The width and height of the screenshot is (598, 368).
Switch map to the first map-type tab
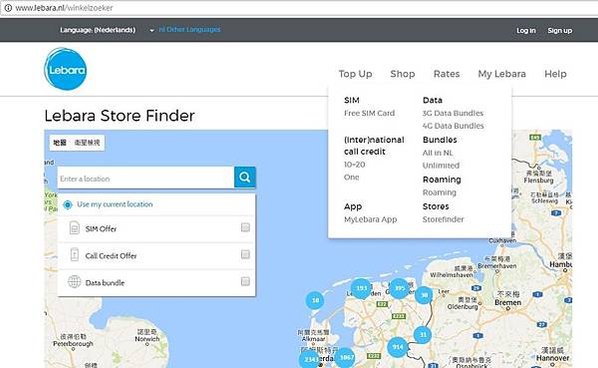60,143
